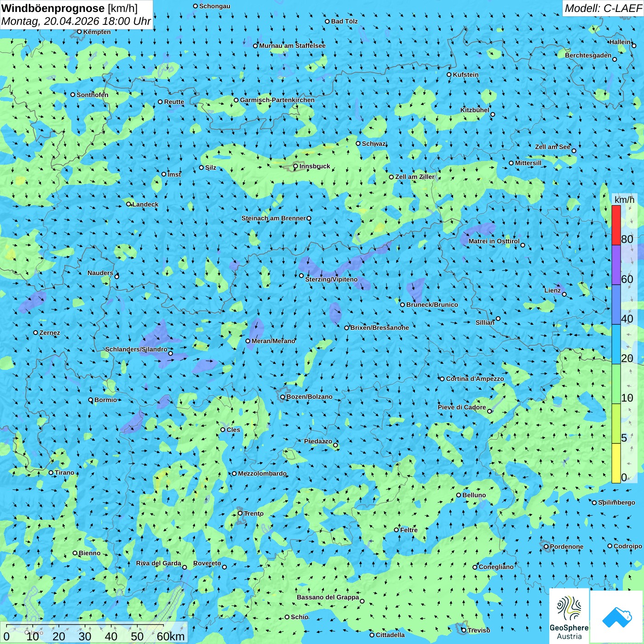Click the Trento city marker
This screenshot has height=644, width=644.
240,513
